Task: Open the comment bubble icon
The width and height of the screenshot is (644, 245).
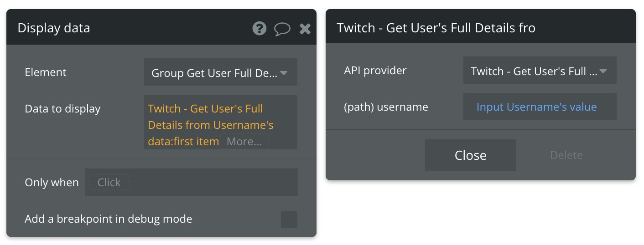Action: coord(282,29)
